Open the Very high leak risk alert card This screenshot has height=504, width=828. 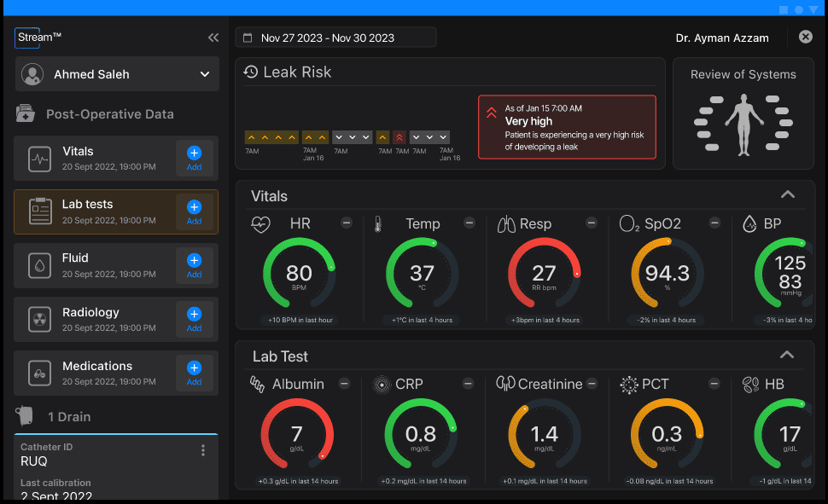pyautogui.click(x=567, y=127)
